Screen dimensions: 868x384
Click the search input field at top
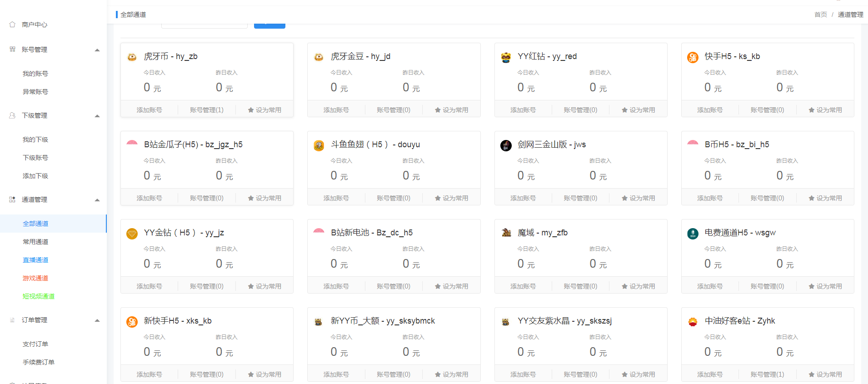[205, 25]
